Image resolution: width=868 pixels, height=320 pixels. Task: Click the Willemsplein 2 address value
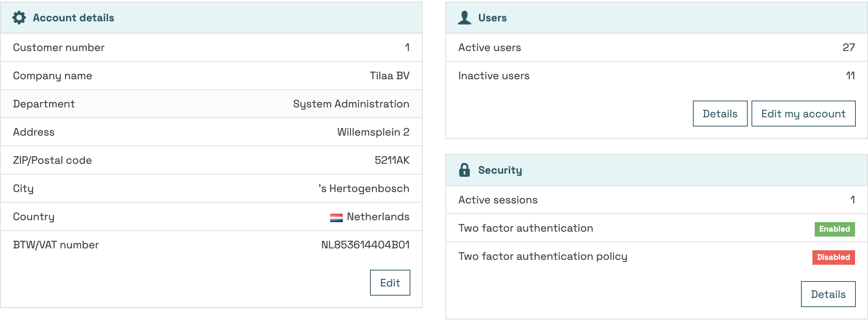[373, 132]
